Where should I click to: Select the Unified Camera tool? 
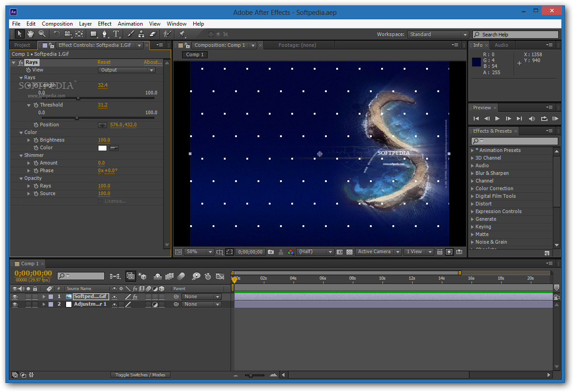tap(68, 34)
